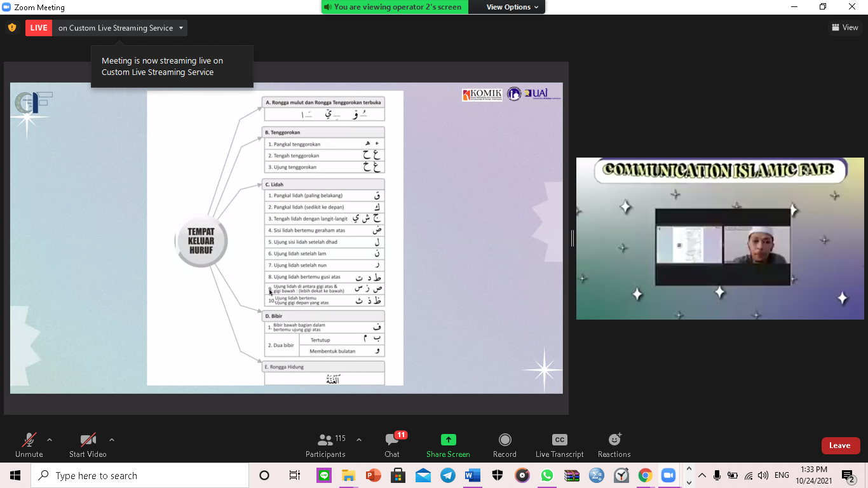Image resolution: width=868 pixels, height=488 pixels.
Task: Expand audio options arrow beside Unmute
Action: [x=50, y=440]
